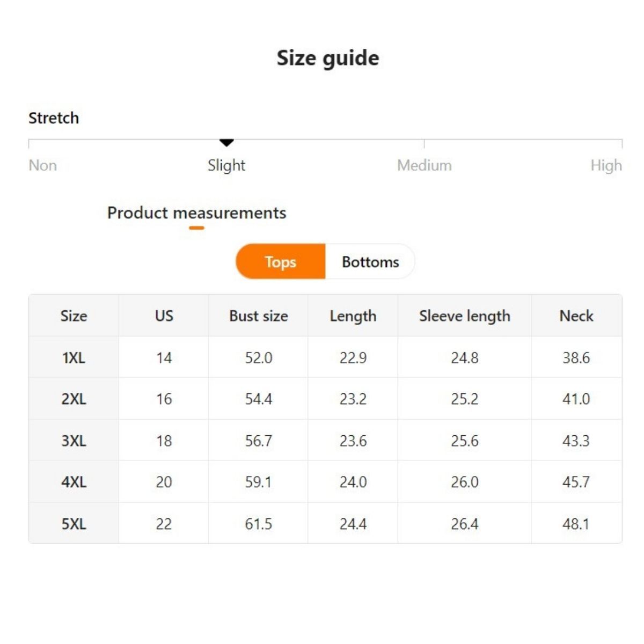This screenshot has width=644, height=644.
Task: Click the Non stretch label
Action: coord(42,165)
